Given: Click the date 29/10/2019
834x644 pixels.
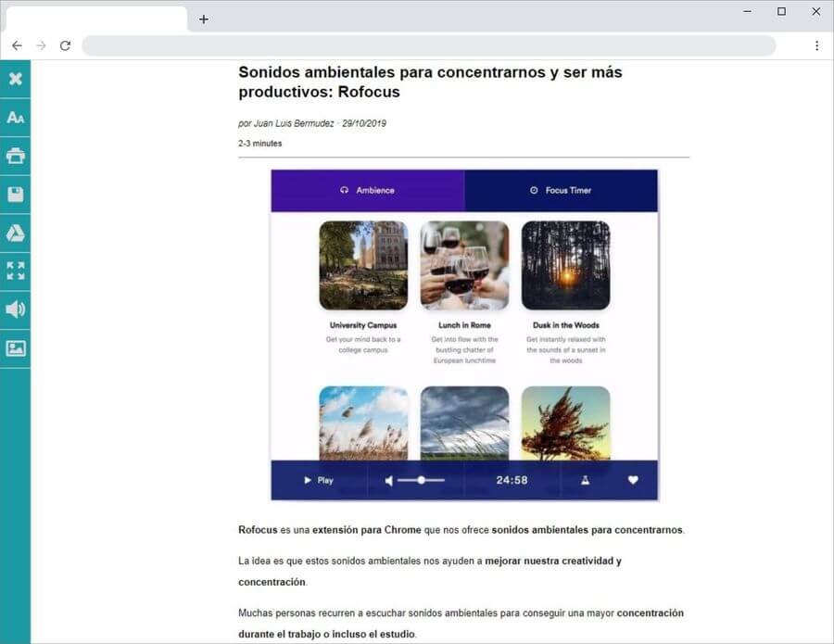Looking at the screenshot, I should 364,123.
